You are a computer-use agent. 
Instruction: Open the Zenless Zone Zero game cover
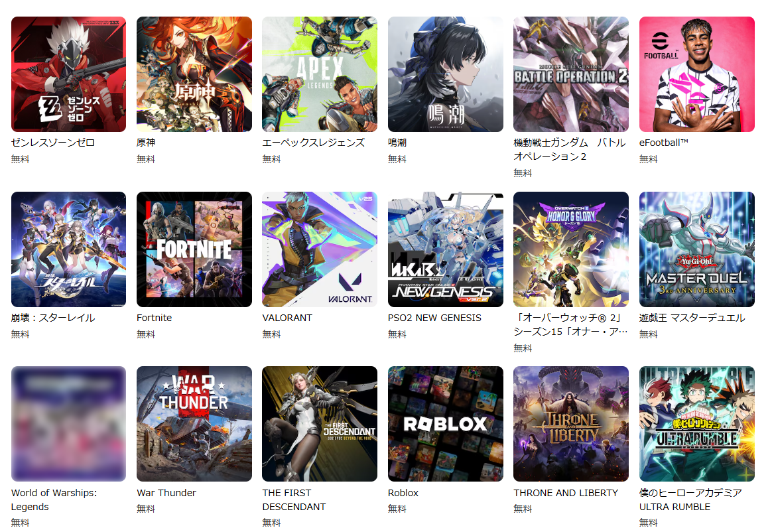click(x=68, y=74)
